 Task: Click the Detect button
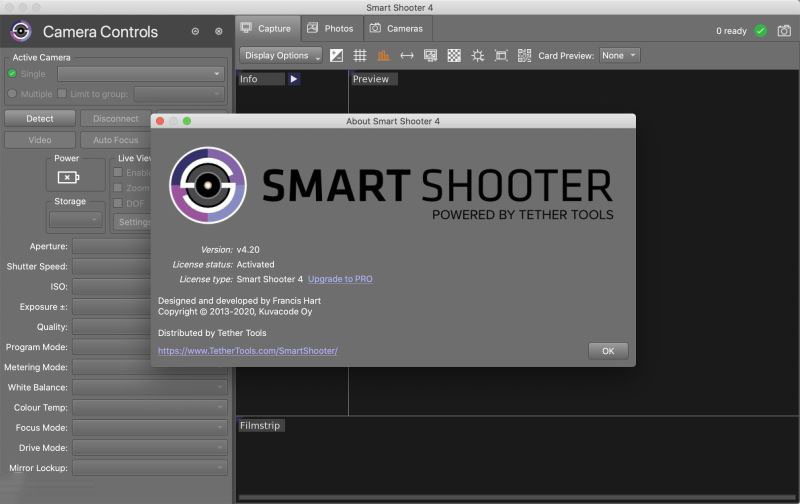point(40,118)
